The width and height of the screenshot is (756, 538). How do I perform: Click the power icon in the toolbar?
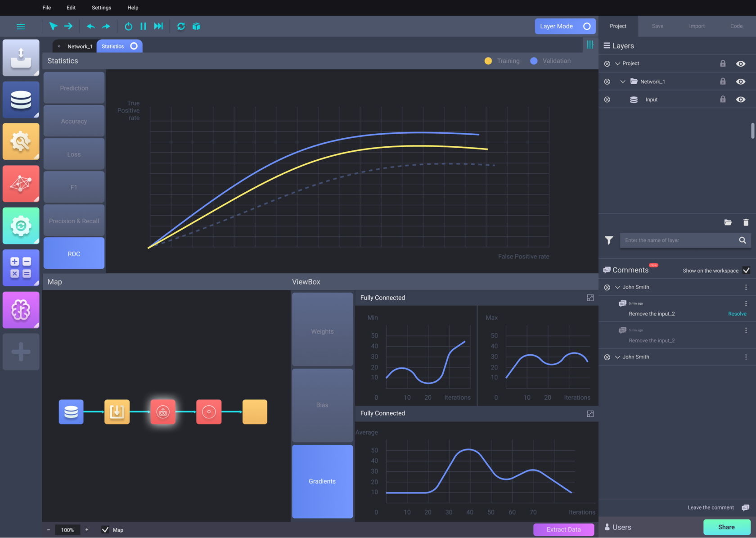coord(128,27)
